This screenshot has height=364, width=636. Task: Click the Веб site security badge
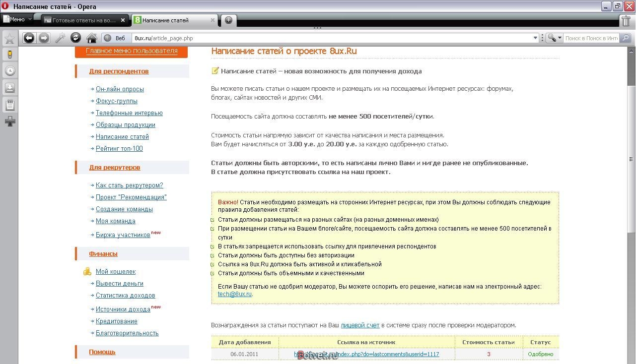(x=116, y=38)
